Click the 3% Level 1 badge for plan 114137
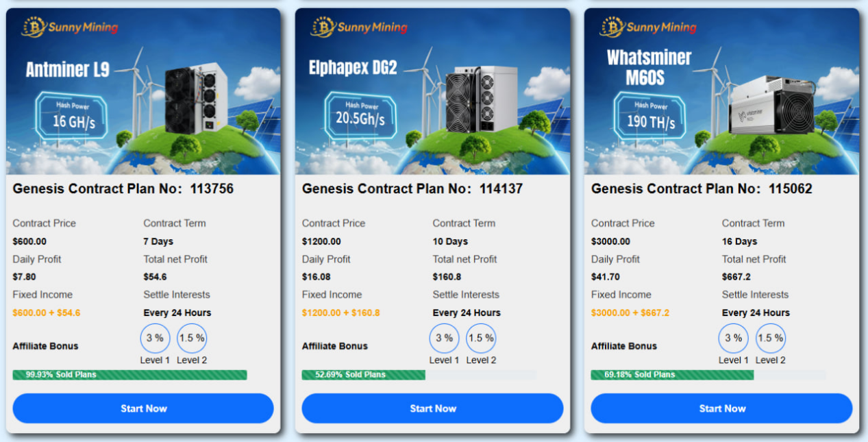This screenshot has height=442, width=868. pyautogui.click(x=444, y=338)
